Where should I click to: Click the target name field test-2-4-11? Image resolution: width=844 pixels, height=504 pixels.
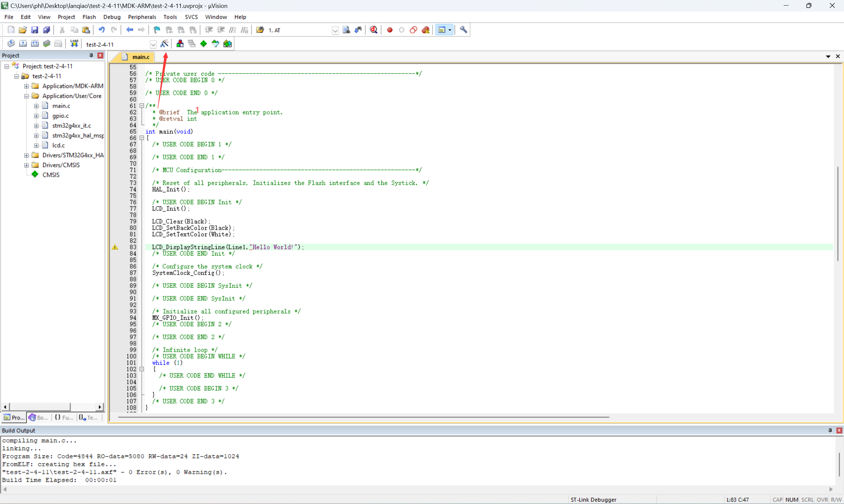tap(118, 44)
